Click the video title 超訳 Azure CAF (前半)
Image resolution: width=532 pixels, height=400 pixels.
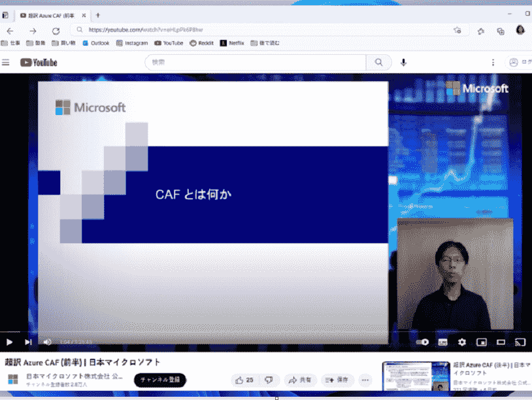(x=82, y=362)
